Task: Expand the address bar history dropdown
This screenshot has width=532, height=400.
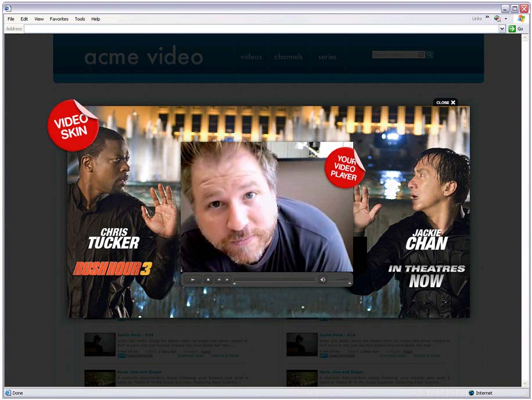Action: pos(502,29)
